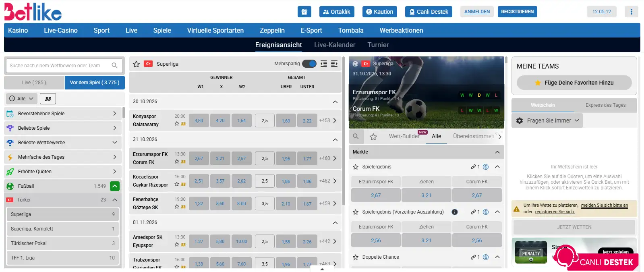Select Vor dem Spiel (3.775) filter

[95, 83]
